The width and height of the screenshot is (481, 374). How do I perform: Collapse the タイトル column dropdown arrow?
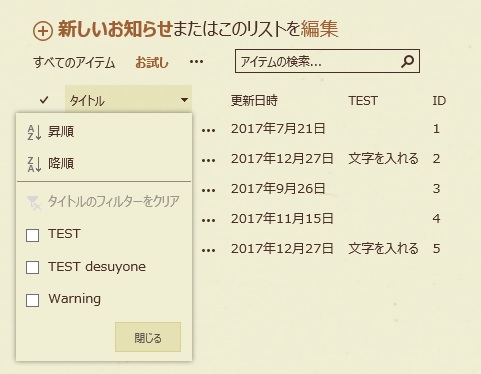coord(184,100)
